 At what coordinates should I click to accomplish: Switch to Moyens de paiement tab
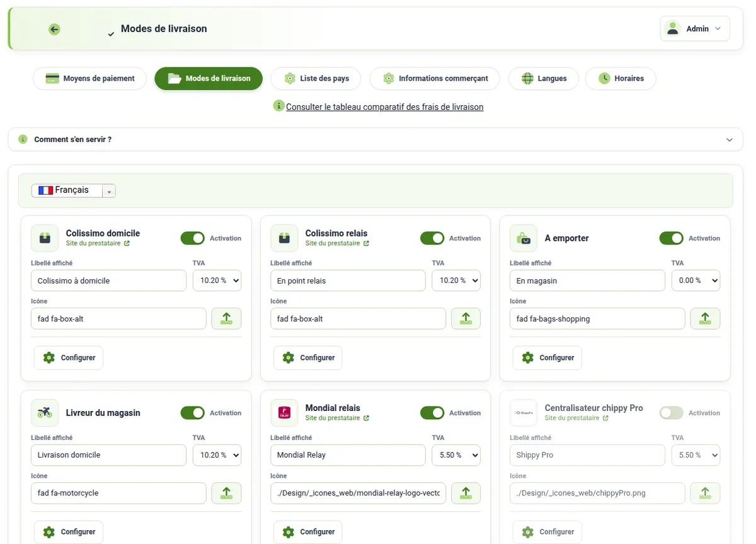(89, 79)
